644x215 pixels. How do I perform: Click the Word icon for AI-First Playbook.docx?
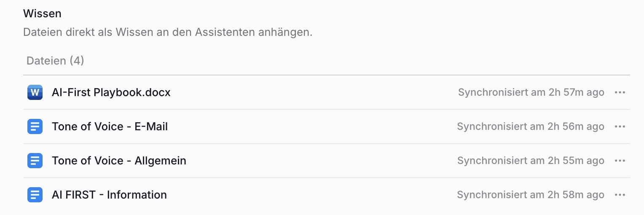[35, 92]
